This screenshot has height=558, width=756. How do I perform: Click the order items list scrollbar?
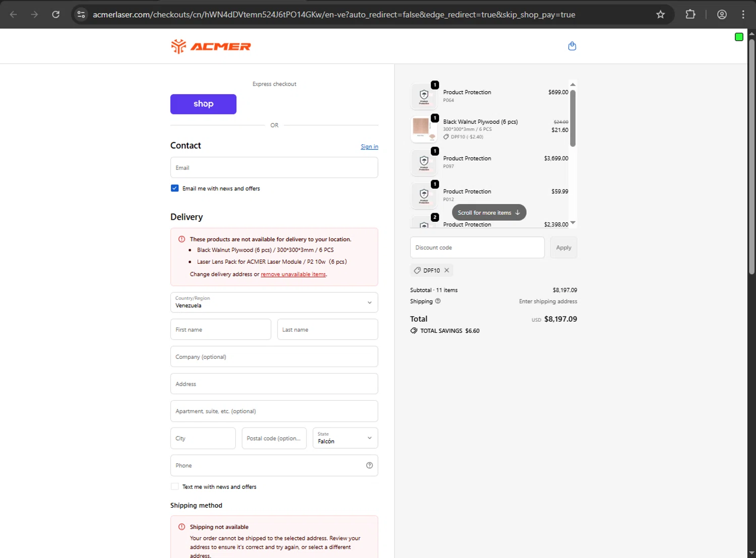pyautogui.click(x=573, y=118)
